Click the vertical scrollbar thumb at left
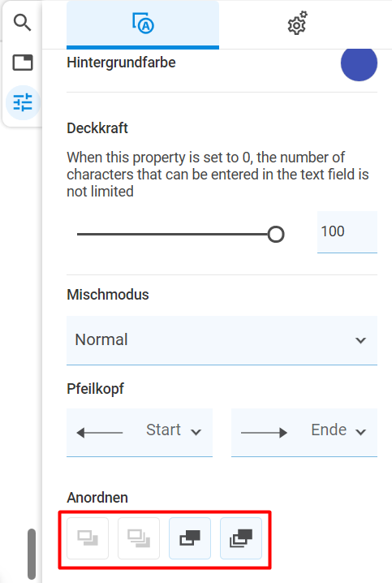 pyautogui.click(x=32, y=554)
